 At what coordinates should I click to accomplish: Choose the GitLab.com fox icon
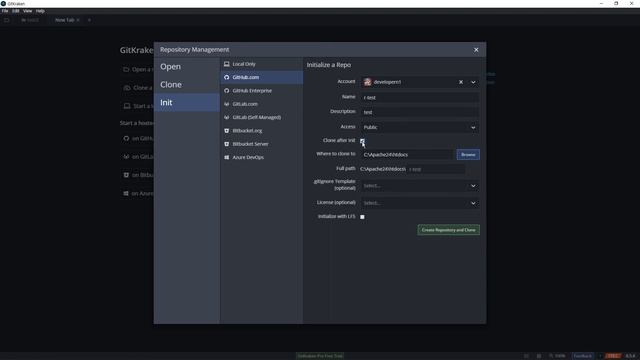(x=227, y=104)
